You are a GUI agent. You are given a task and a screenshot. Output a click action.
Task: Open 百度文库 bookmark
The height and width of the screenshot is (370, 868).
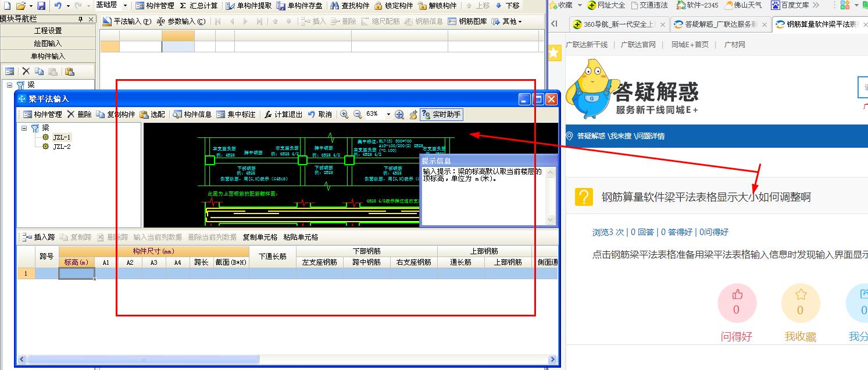[x=790, y=5]
